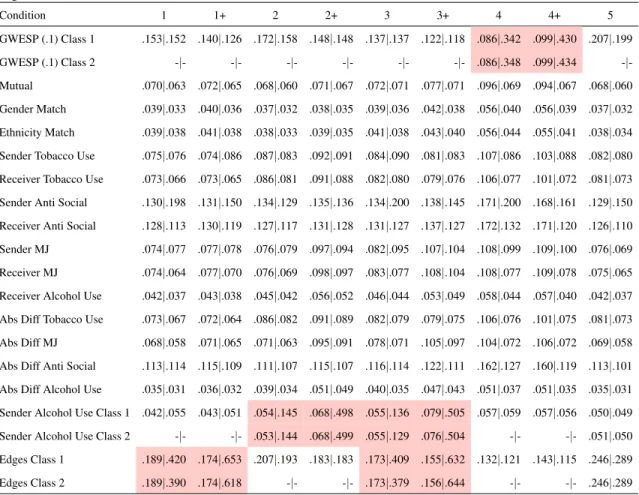This screenshot has height=495, width=639.
Task: Select value .171|.200 in Sender Anti Social row
Action: tap(498, 202)
